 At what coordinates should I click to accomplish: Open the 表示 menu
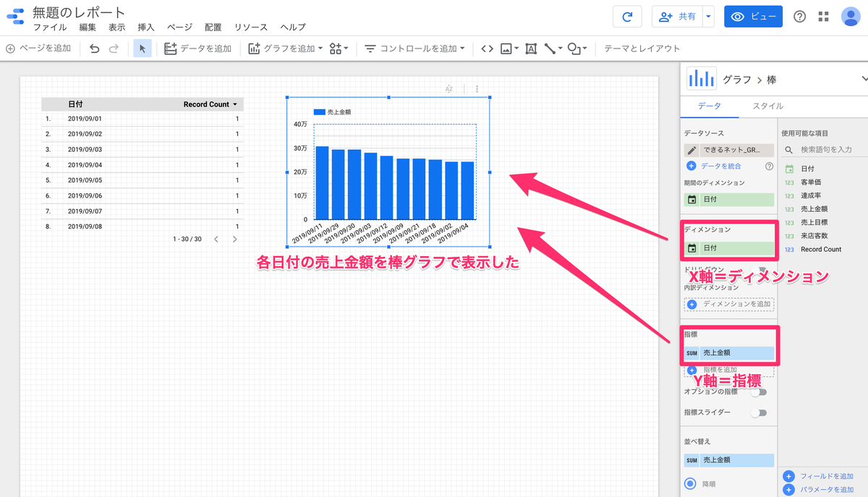click(x=116, y=27)
